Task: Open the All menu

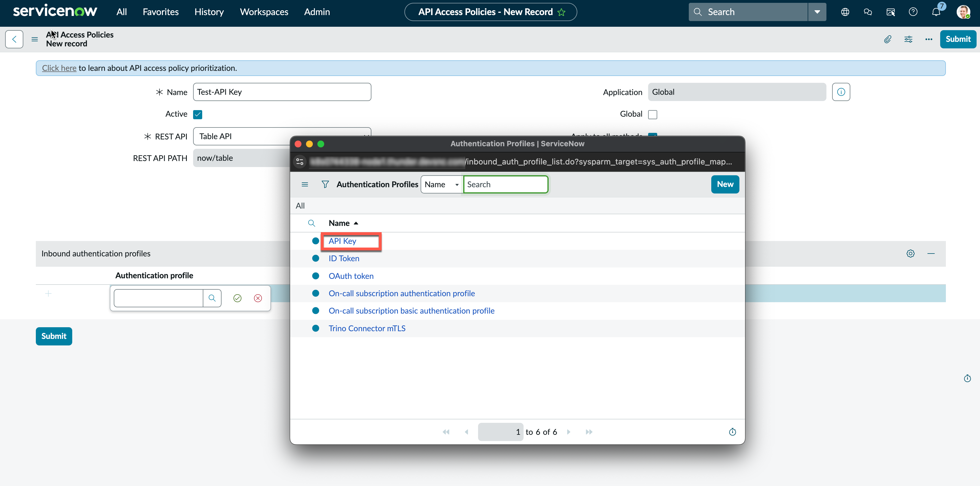Action: point(122,12)
